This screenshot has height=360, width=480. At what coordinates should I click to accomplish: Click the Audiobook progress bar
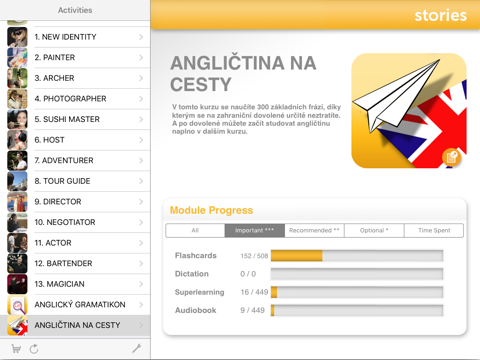click(357, 310)
